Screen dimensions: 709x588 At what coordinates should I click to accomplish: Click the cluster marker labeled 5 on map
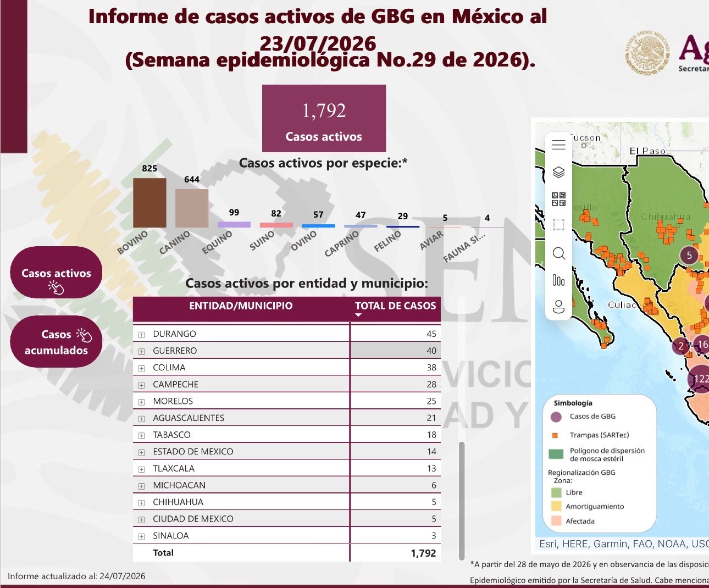(689, 255)
